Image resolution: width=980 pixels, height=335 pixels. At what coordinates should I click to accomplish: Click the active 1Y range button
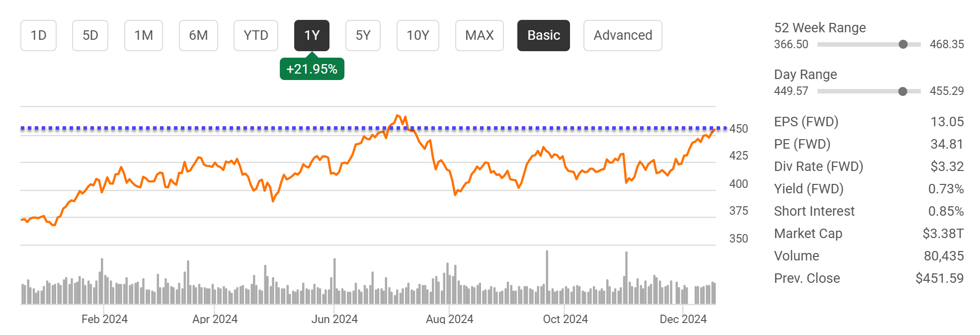coord(312,35)
